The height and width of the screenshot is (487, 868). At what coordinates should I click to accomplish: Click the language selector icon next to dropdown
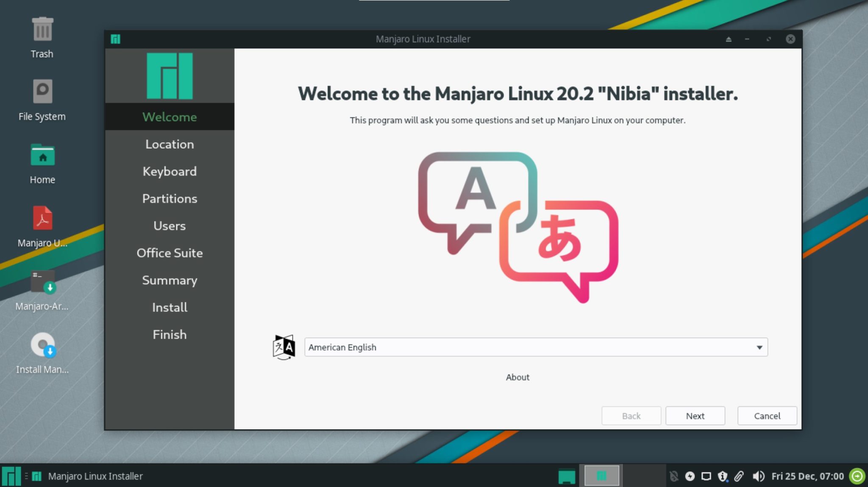click(284, 347)
